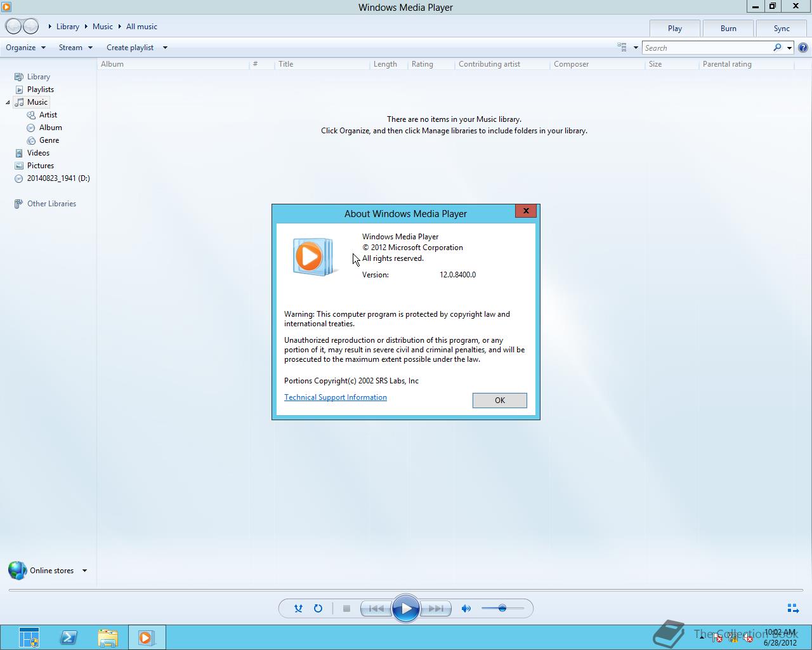This screenshot has width=812, height=650.
Task: Click the search magnifier icon
Action: click(x=777, y=48)
